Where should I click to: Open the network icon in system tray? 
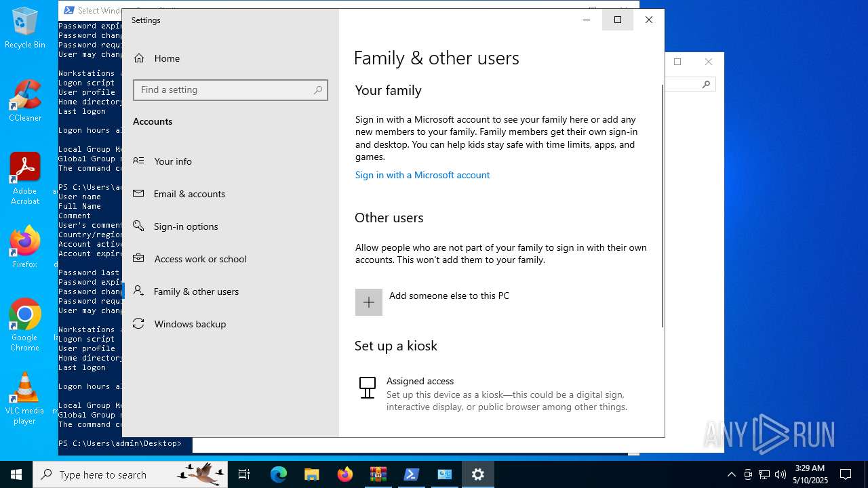pos(764,474)
